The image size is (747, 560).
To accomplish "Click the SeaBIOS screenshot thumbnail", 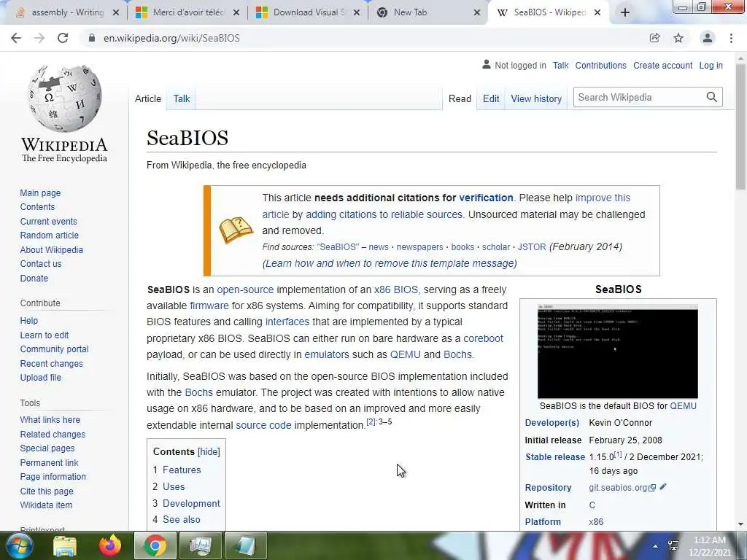I will pos(617,351).
